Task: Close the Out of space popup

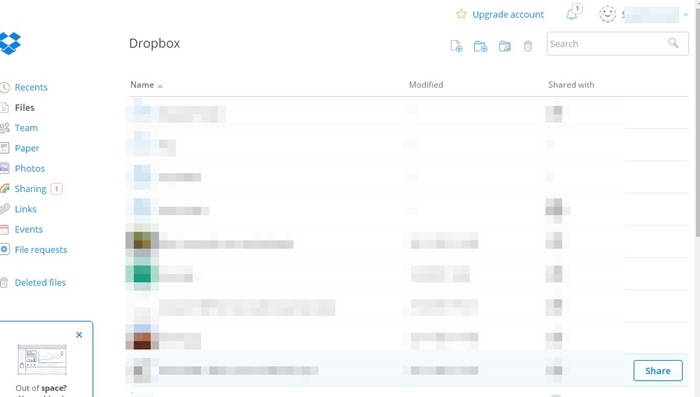Action: (79, 335)
